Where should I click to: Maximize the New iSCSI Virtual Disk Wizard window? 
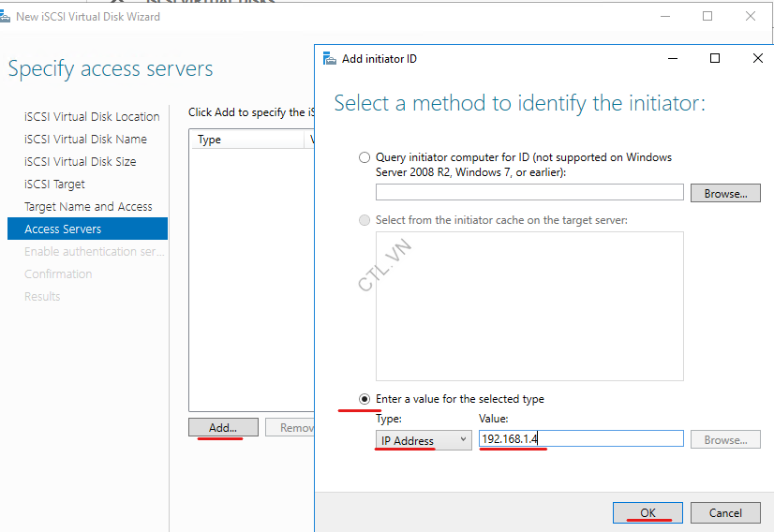(707, 16)
